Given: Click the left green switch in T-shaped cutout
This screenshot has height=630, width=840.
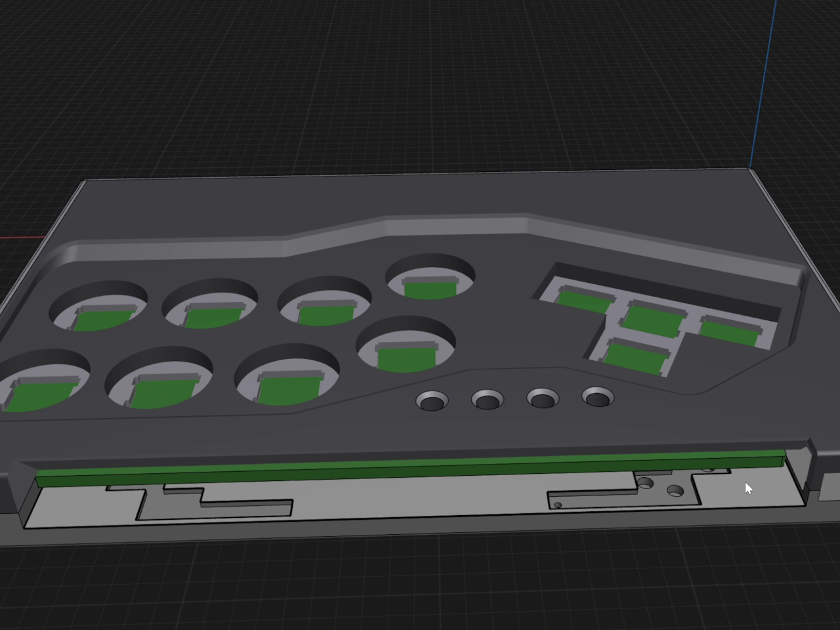Looking at the screenshot, I should pyautogui.click(x=583, y=300).
